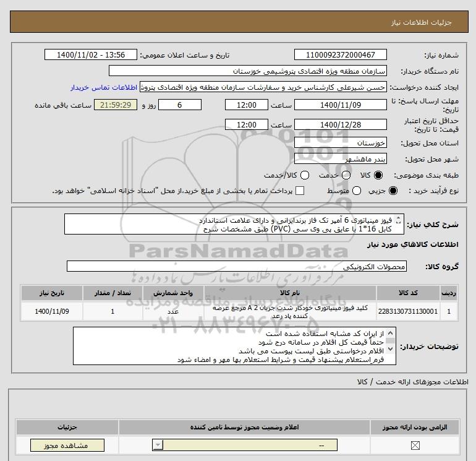The width and height of the screenshot is (476, 461).
Task: Click the شماره نیاز field 1100092372000467
Action: (340, 54)
